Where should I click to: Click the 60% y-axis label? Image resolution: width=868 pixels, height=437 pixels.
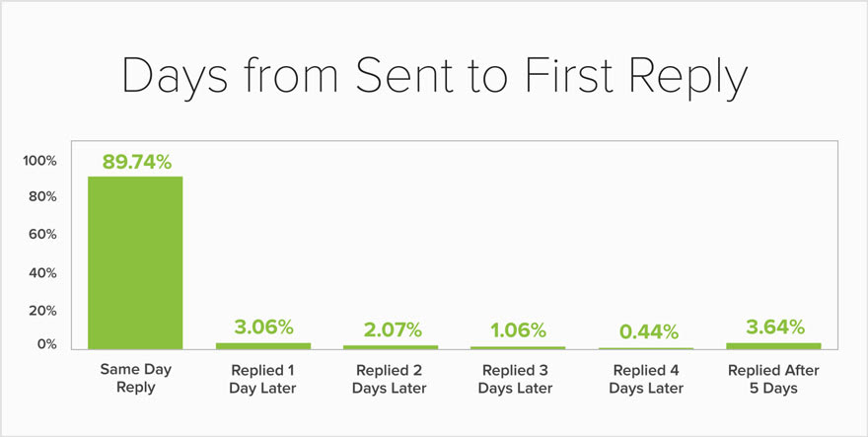coord(43,235)
